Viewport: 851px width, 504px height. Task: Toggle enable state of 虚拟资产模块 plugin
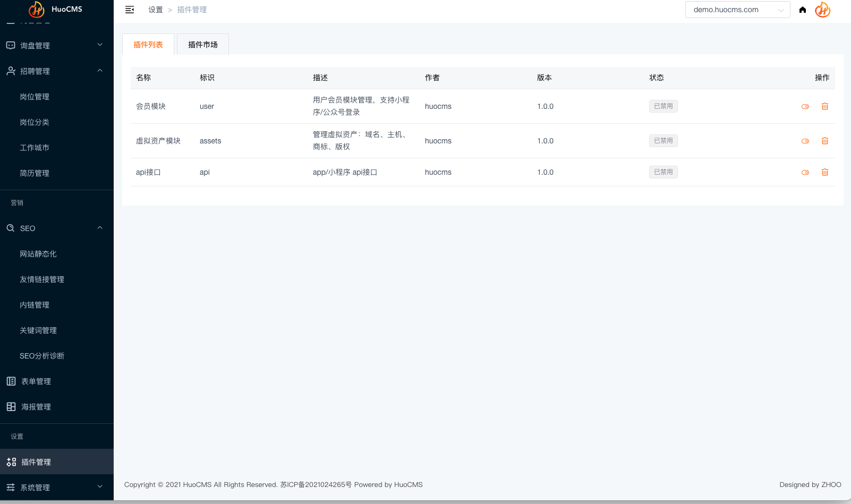805,141
